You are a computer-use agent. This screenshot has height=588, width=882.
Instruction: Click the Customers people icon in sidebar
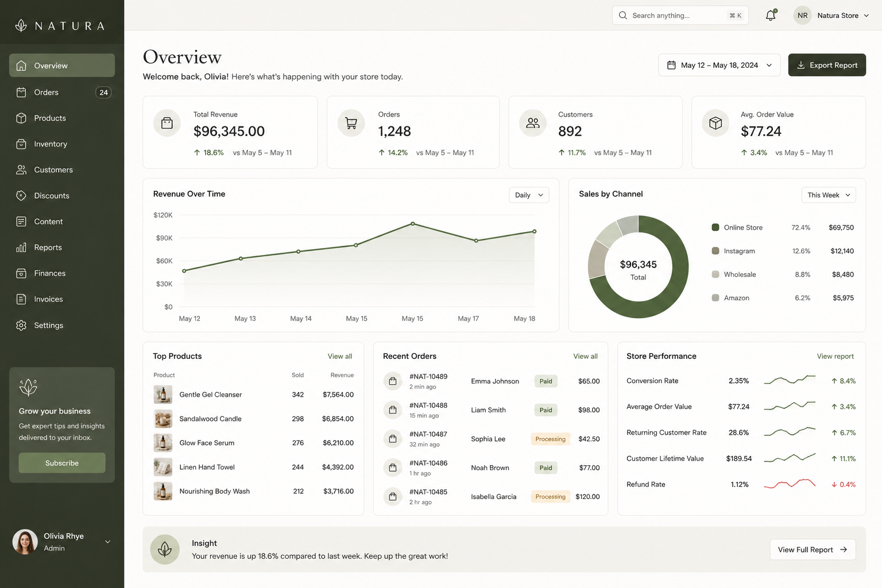point(21,169)
